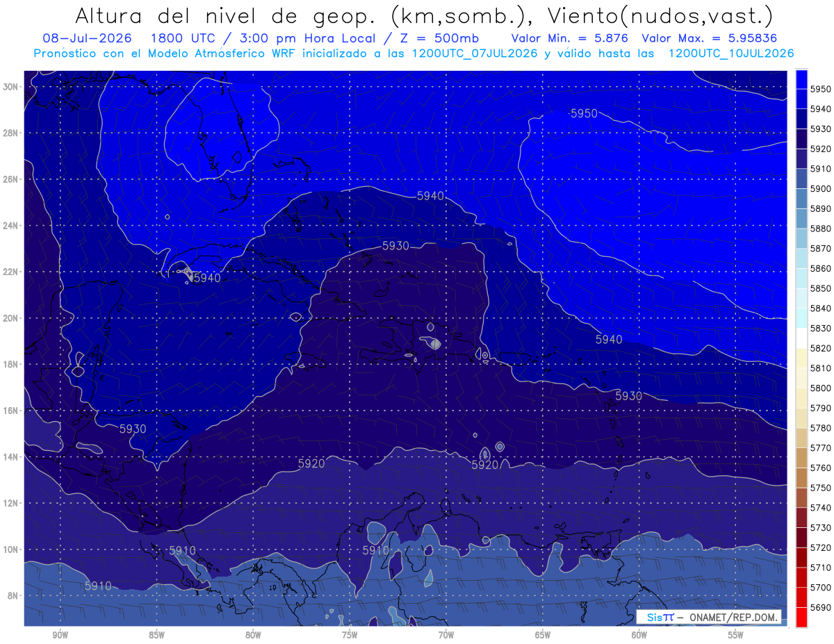
Task: Click the 5940 contour label north of Cuba
Action: [x=430, y=196]
